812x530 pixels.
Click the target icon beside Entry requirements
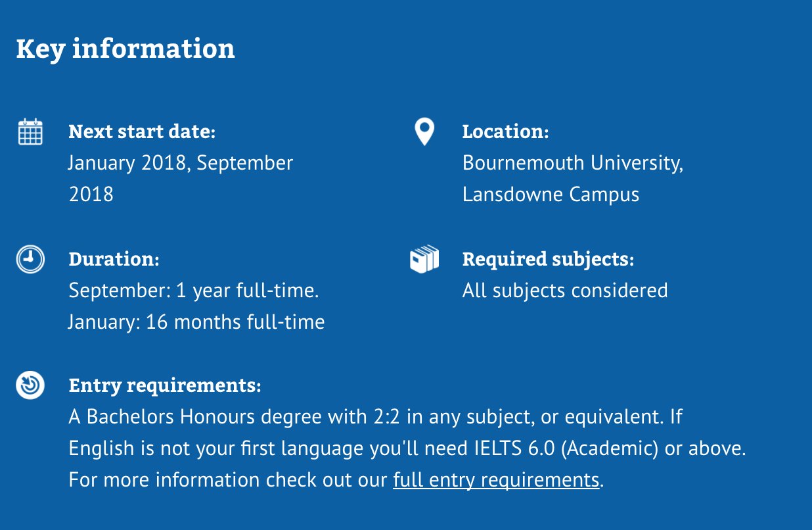coord(30,385)
